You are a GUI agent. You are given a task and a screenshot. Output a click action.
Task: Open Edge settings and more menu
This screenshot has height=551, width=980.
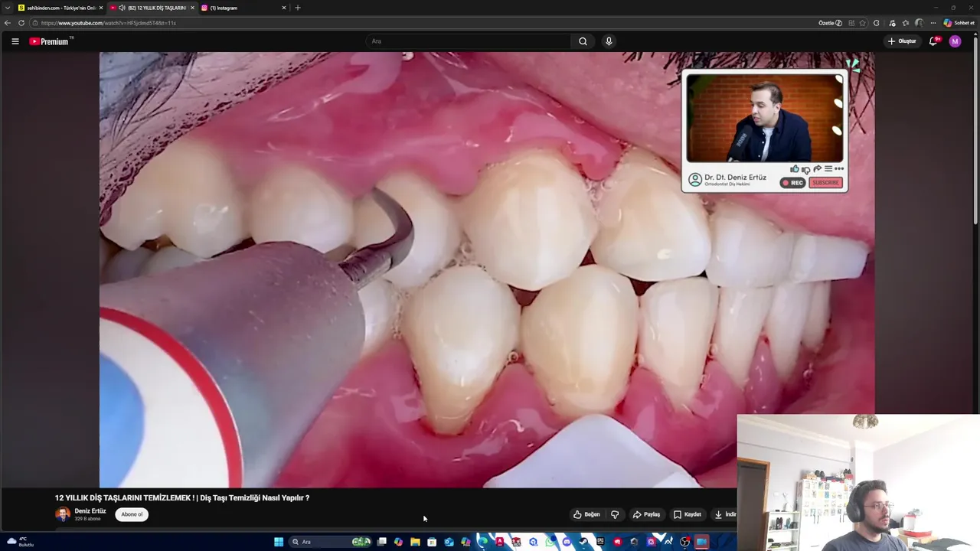pyautogui.click(x=933, y=23)
